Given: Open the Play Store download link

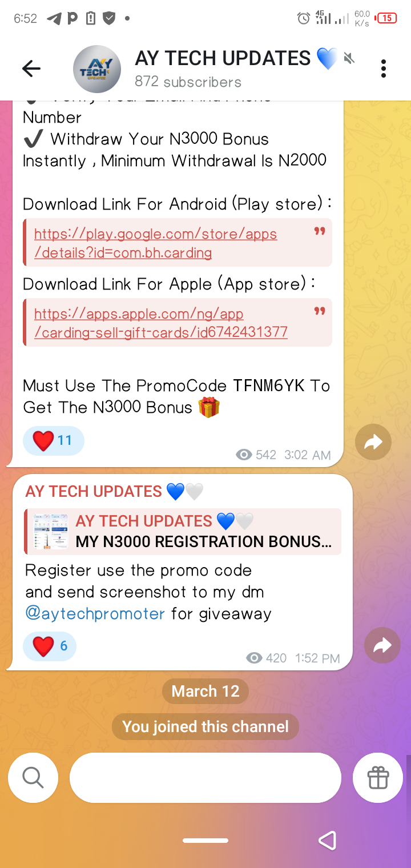Looking at the screenshot, I should coord(155,243).
